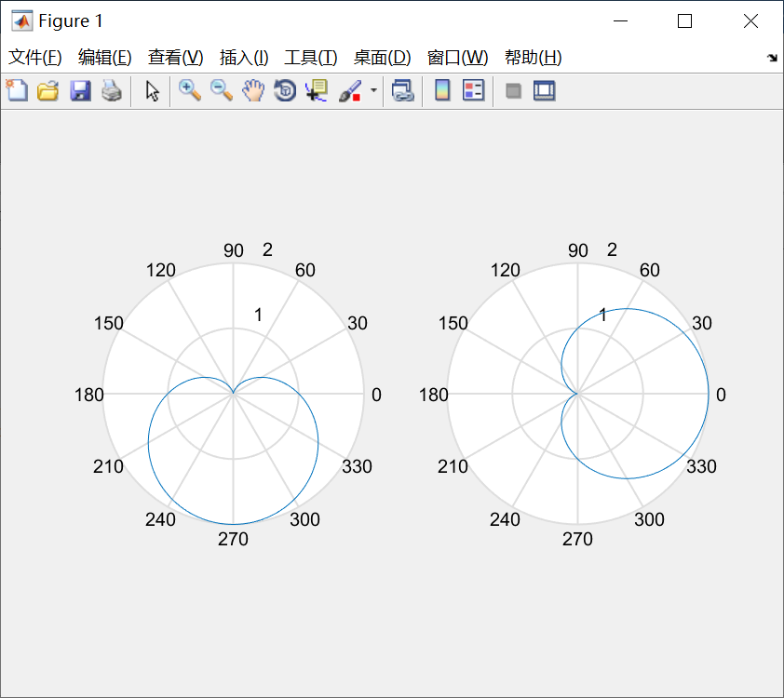This screenshot has height=698, width=784.
Task: Print the figure with printer icon
Action: coord(112,91)
